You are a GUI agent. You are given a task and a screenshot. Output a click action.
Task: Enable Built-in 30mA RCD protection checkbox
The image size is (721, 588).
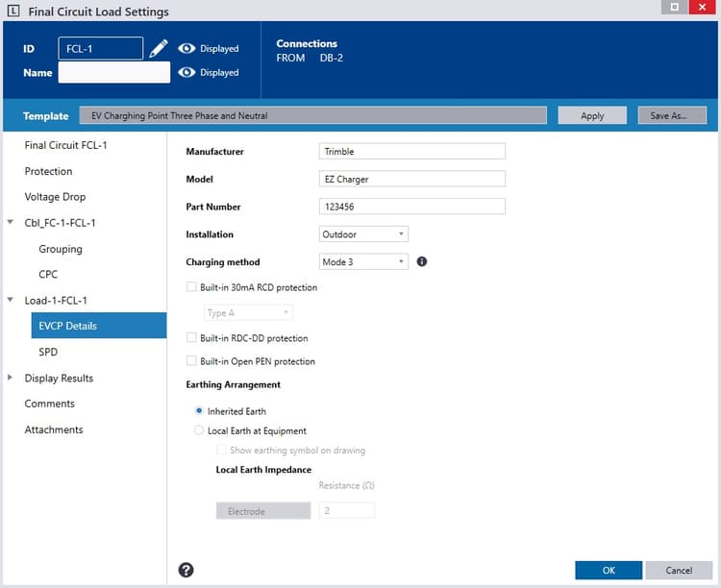(191, 287)
